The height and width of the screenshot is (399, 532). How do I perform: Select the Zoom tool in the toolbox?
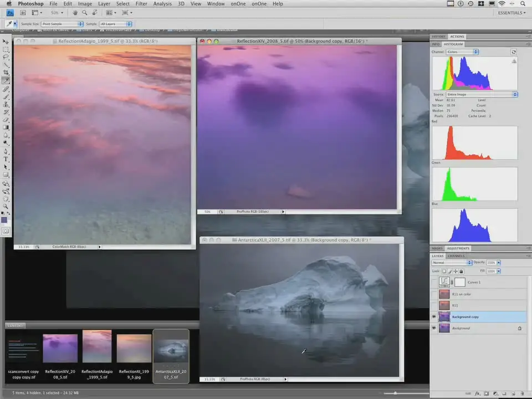(6, 206)
